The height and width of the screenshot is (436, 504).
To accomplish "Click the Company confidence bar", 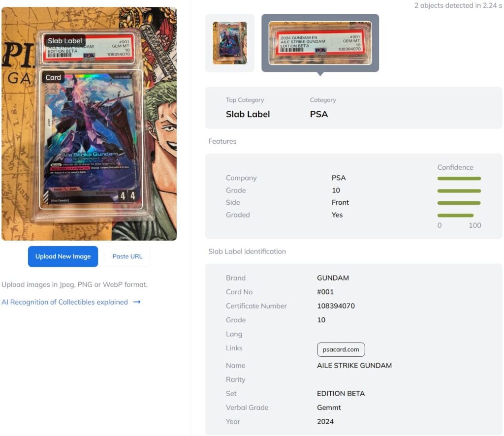I will tap(459, 178).
